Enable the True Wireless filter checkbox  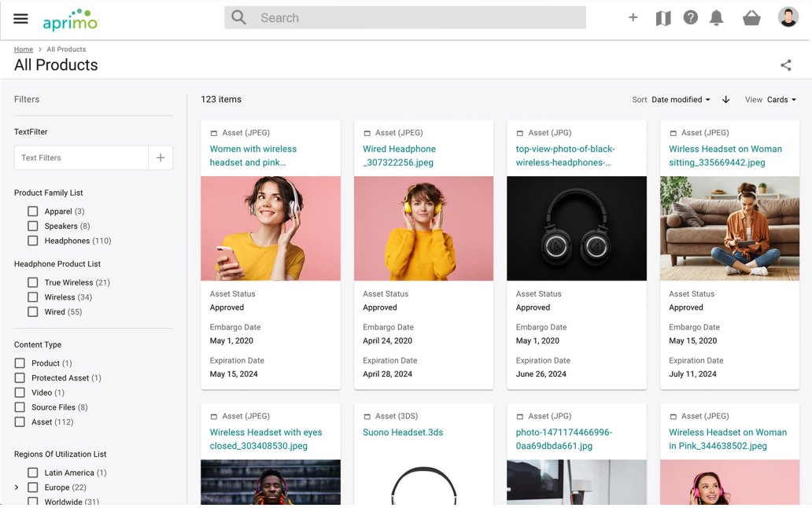click(x=33, y=282)
